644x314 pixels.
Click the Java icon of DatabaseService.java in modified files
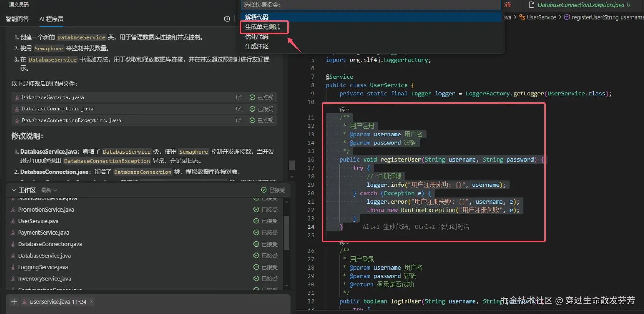click(17, 97)
